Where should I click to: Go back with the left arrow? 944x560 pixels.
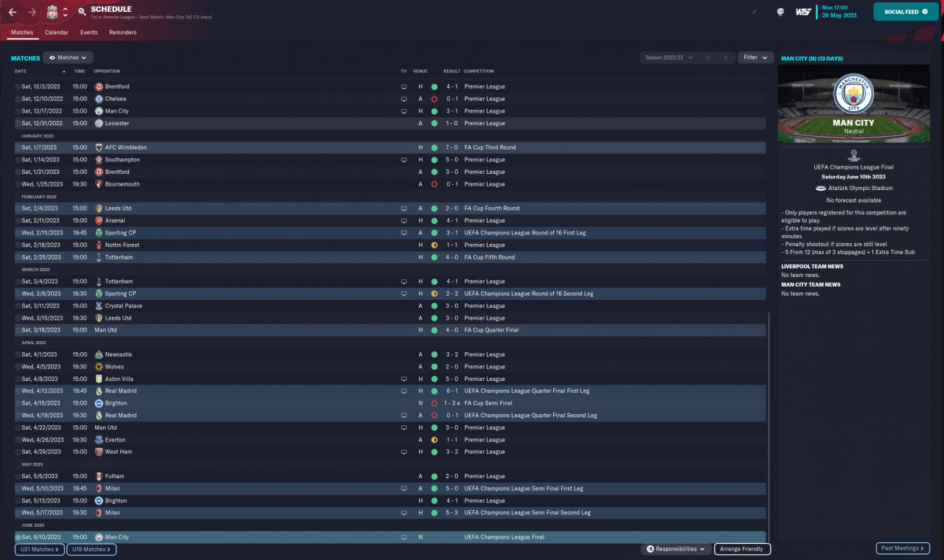click(x=13, y=12)
